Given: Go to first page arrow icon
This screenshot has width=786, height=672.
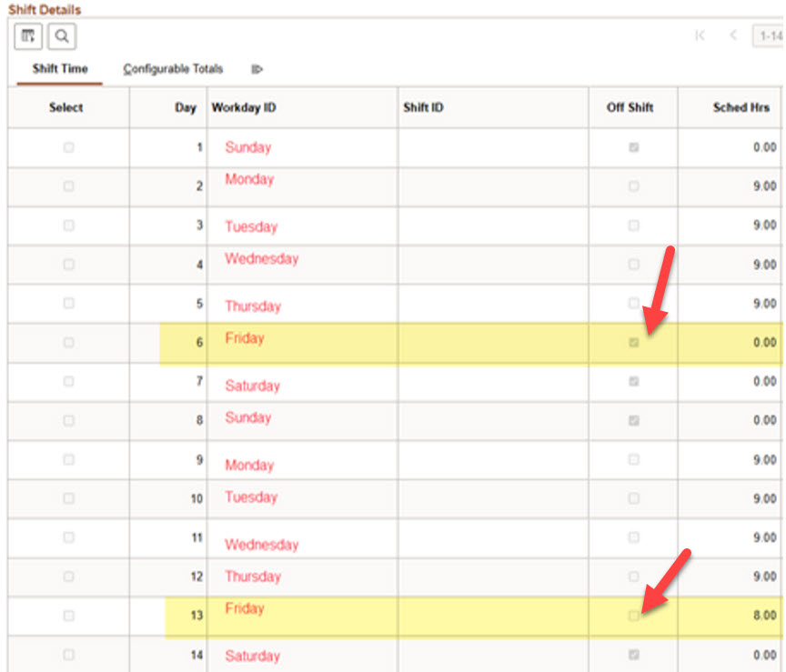Looking at the screenshot, I should (700, 35).
